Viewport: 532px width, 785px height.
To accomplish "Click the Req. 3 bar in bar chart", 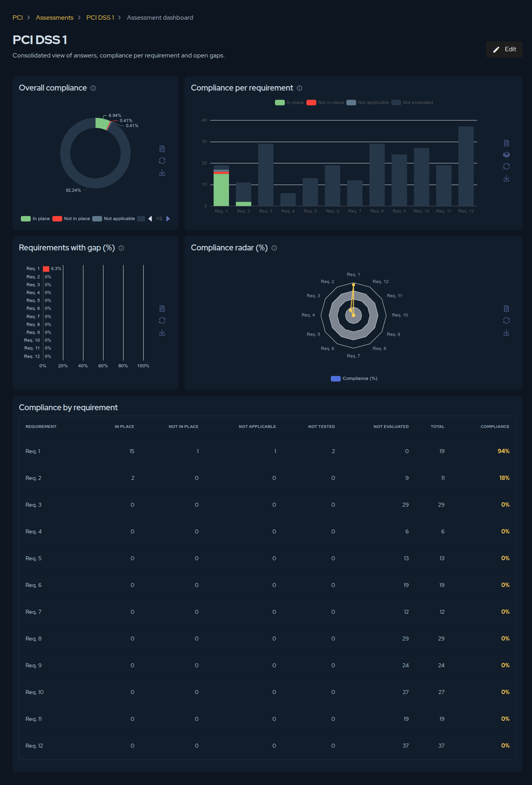I will click(266, 175).
